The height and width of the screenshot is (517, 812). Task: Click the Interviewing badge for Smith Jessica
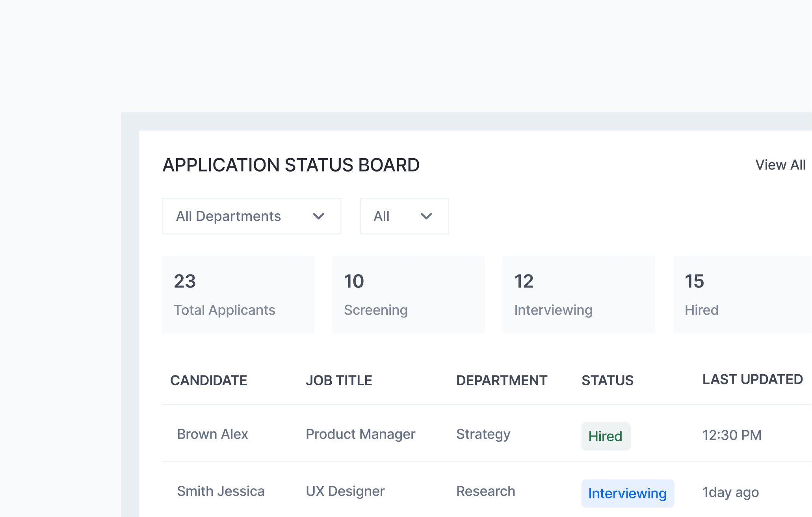pyautogui.click(x=627, y=493)
